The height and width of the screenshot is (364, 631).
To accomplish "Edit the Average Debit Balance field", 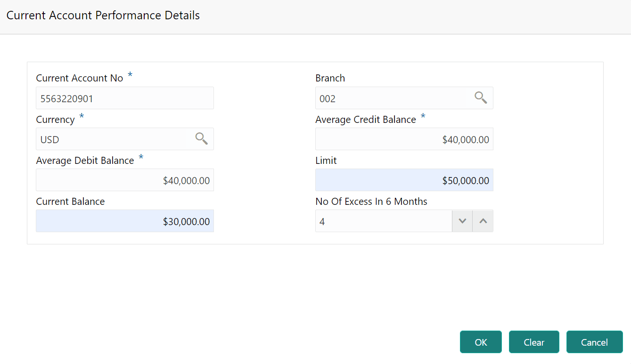I will tap(124, 180).
